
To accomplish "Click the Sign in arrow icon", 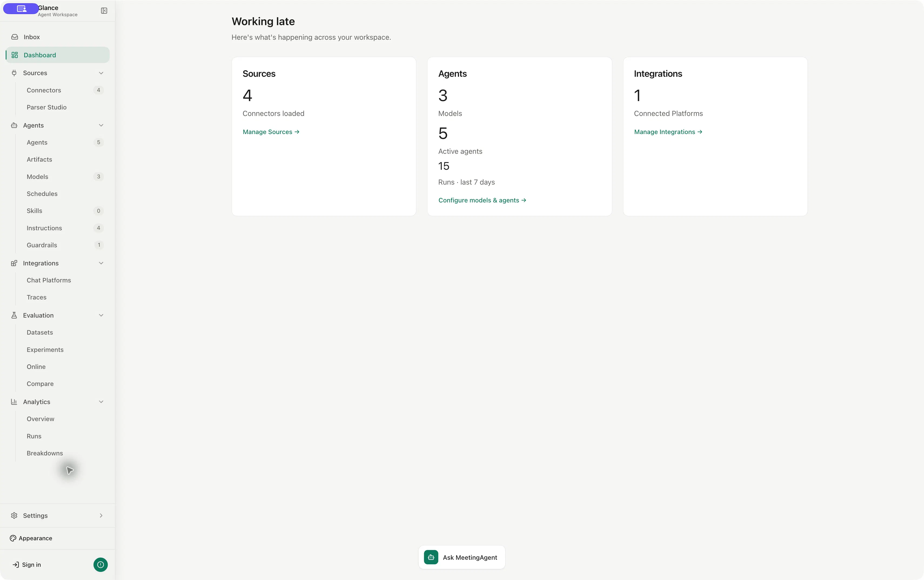I will [16, 565].
